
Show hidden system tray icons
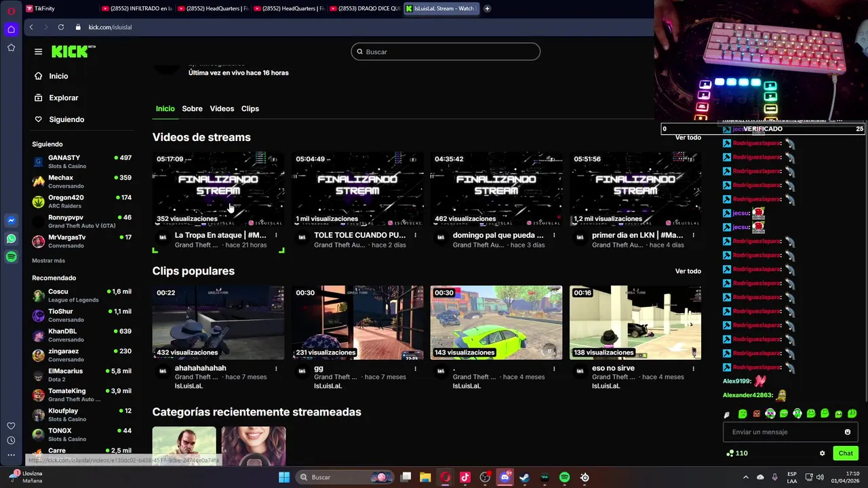tap(745, 477)
